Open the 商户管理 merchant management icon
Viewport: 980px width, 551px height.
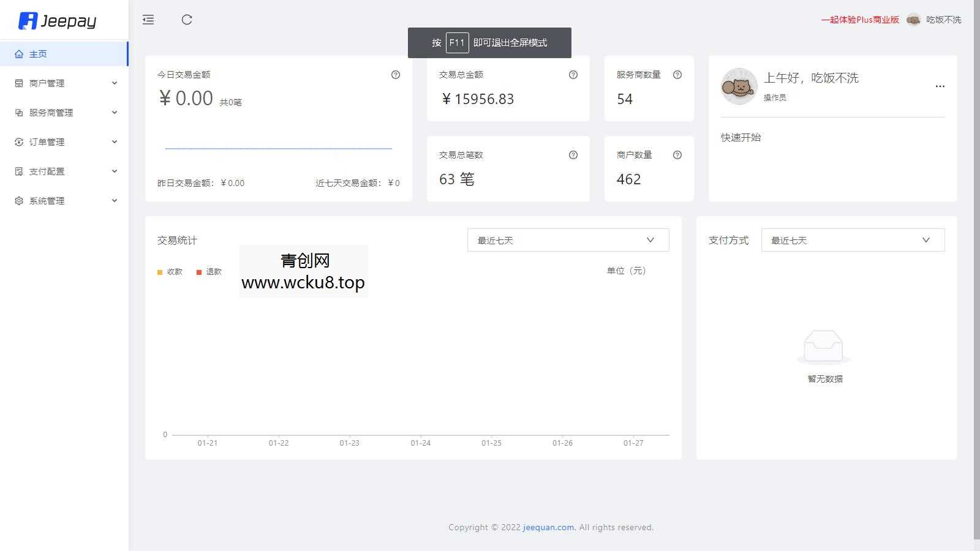18,83
